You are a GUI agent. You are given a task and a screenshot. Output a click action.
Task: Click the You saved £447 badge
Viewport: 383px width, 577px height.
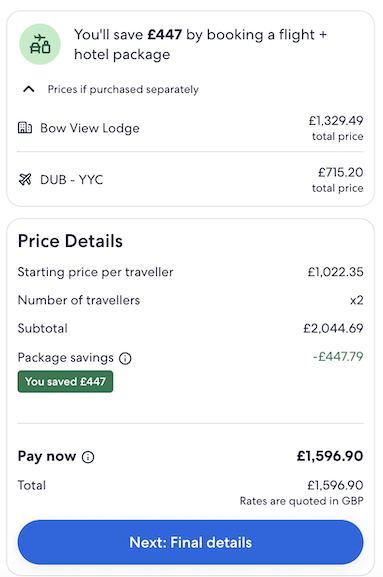coord(65,382)
